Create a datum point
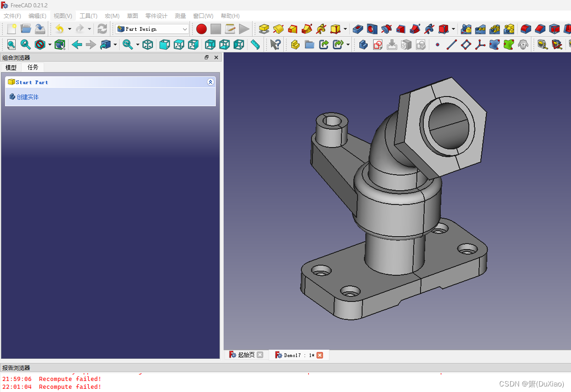Screen dimensions: 571x392 pyautogui.click(x=438, y=45)
